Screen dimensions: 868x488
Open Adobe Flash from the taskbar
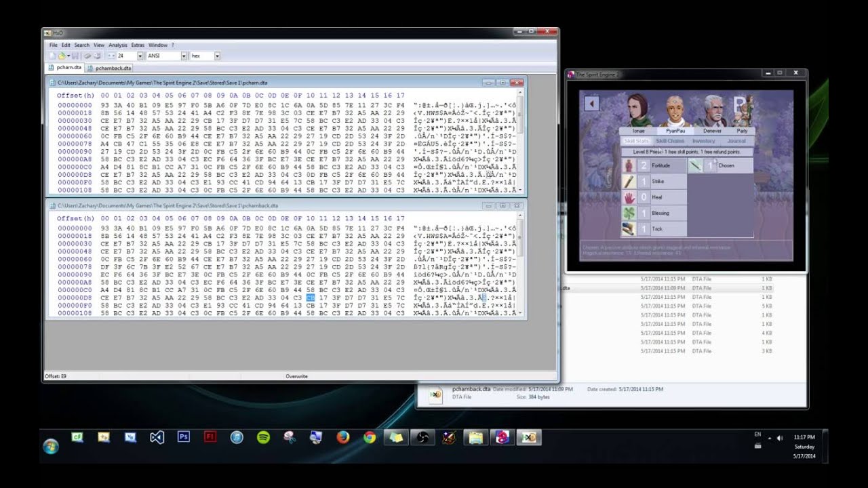pos(210,437)
